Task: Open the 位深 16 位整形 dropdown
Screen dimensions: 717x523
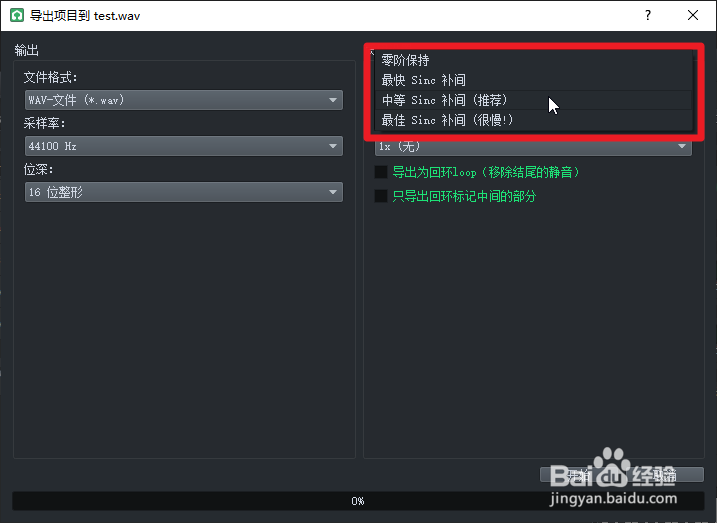Action: point(184,192)
